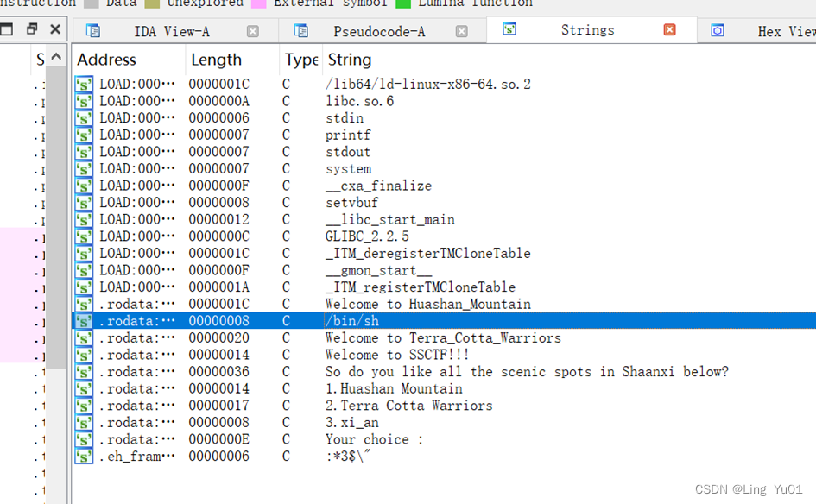Sort by the Length column header
The width and height of the screenshot is (816, 504).
point(216,60)
